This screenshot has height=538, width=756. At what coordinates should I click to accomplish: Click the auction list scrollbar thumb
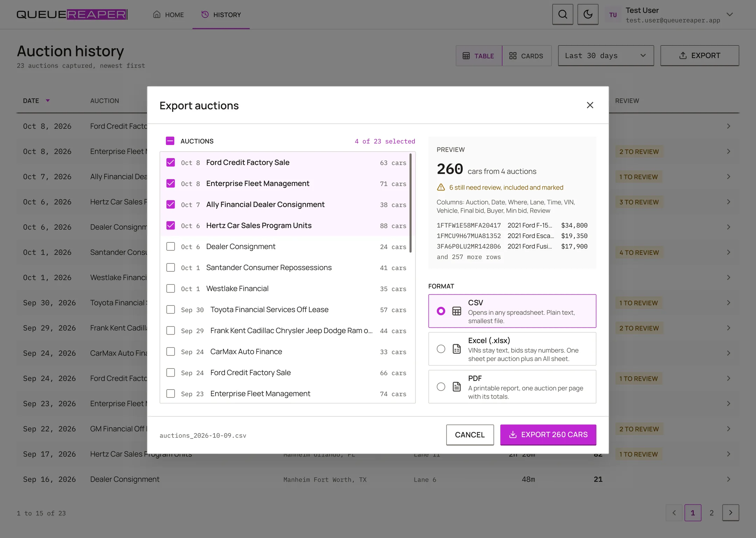pyautogui.click(x=411, y=203)
